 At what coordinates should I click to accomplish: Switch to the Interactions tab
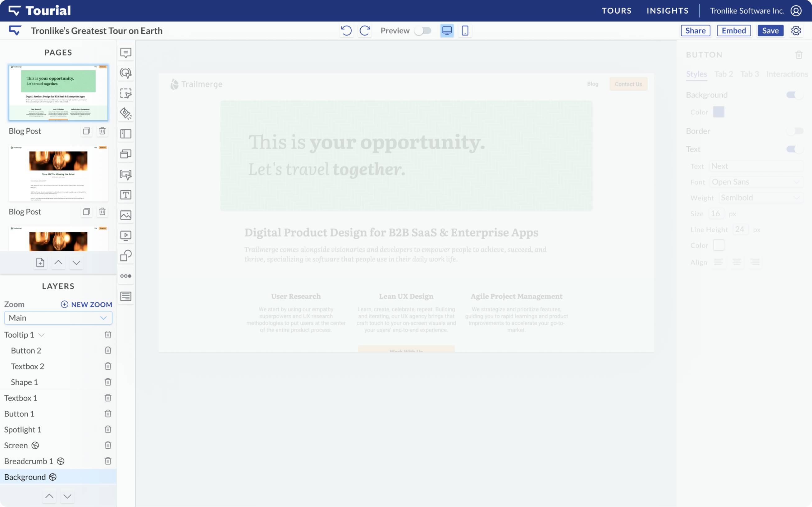click(787, 74)
